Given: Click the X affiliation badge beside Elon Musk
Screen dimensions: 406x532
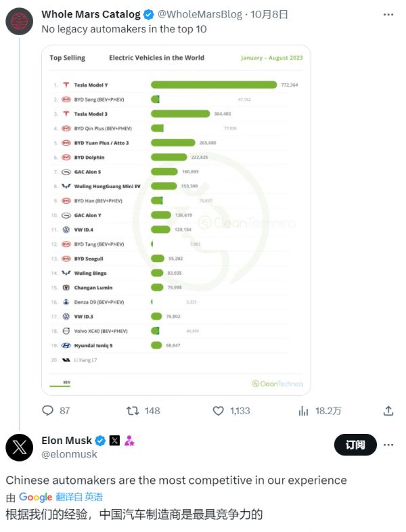Looking at the screenshot, I should tap(114, 441).
